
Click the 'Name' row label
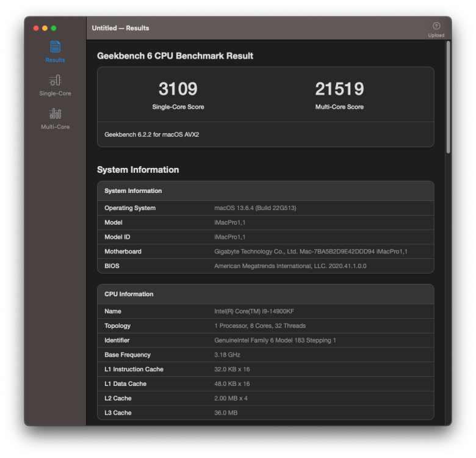click(x=113, y=311)
